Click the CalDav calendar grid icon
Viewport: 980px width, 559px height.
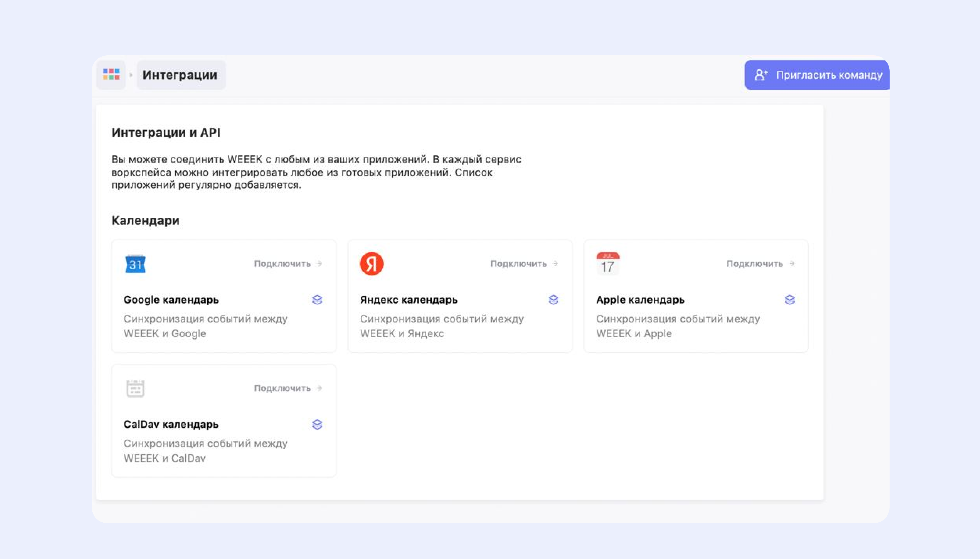click(135, 388)
